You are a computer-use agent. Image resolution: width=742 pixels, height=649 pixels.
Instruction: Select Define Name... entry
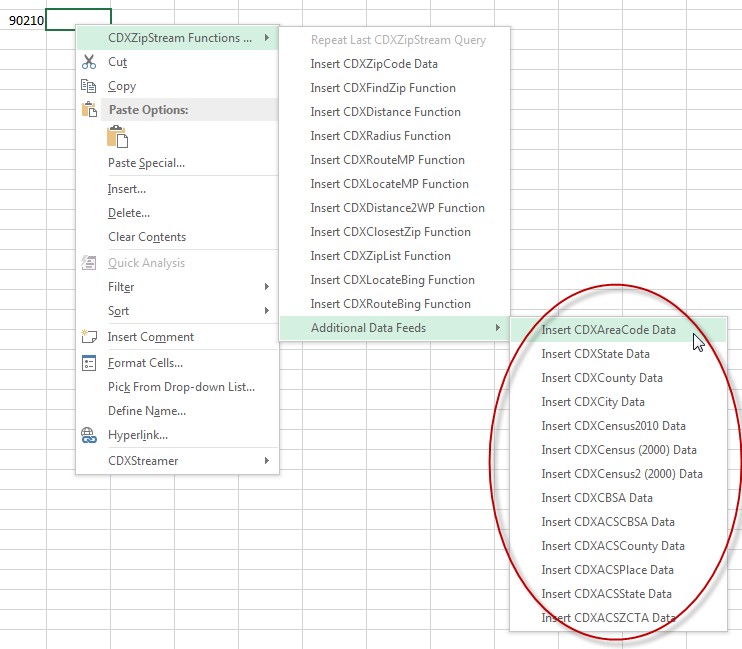click(177, 411)
